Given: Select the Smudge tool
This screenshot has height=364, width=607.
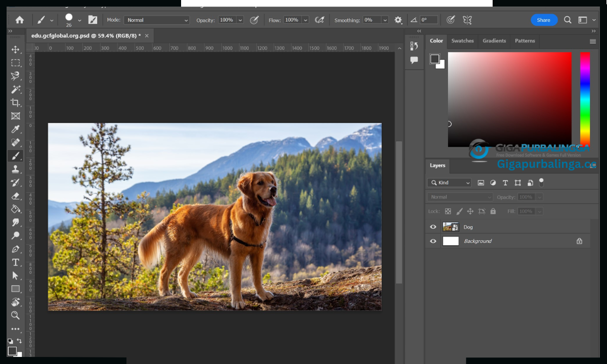Looking at the screenshot, I should point(15,222).
